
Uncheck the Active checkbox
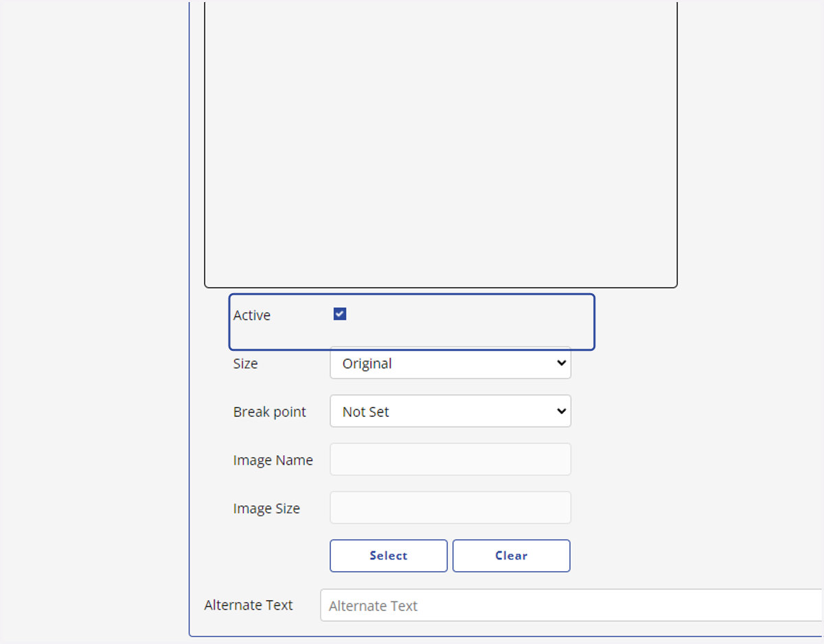click(340, 314)
